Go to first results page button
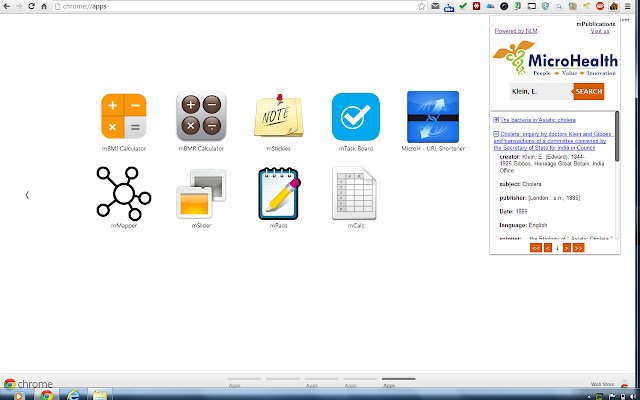Screen dimensions: 640x400 [536, 248]
